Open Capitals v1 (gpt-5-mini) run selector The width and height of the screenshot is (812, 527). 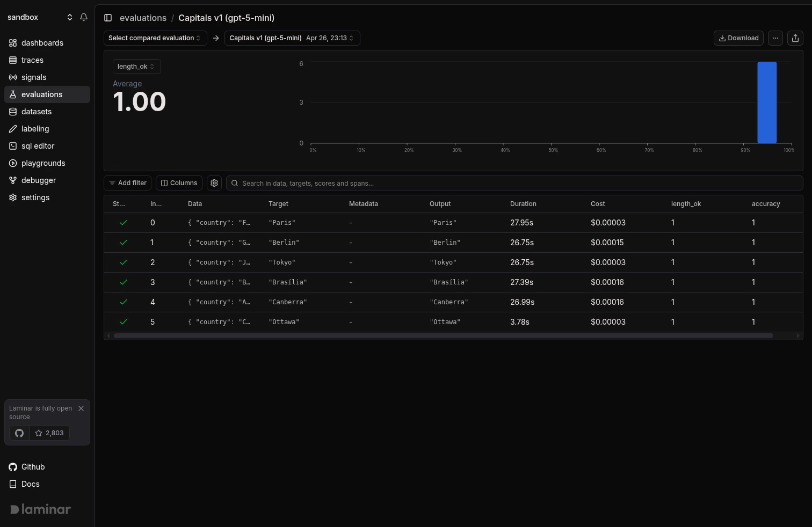coord(292,38)
